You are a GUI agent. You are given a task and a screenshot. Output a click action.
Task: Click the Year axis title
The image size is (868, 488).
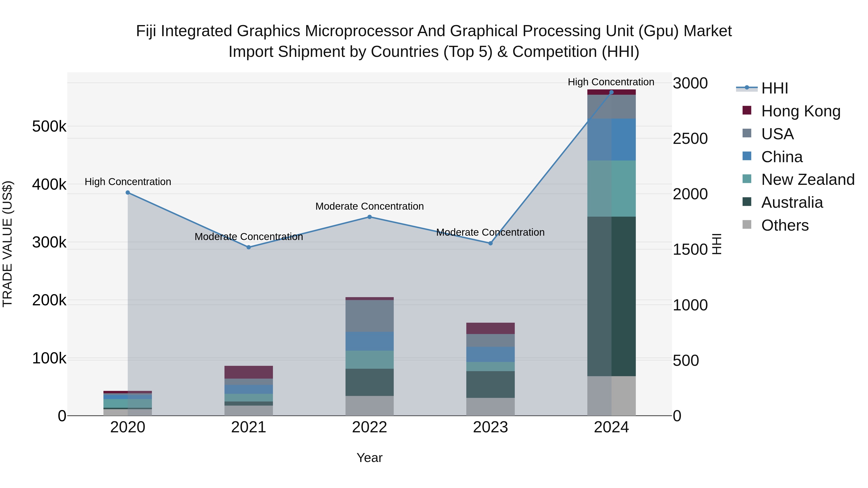[x=370, y=458]
